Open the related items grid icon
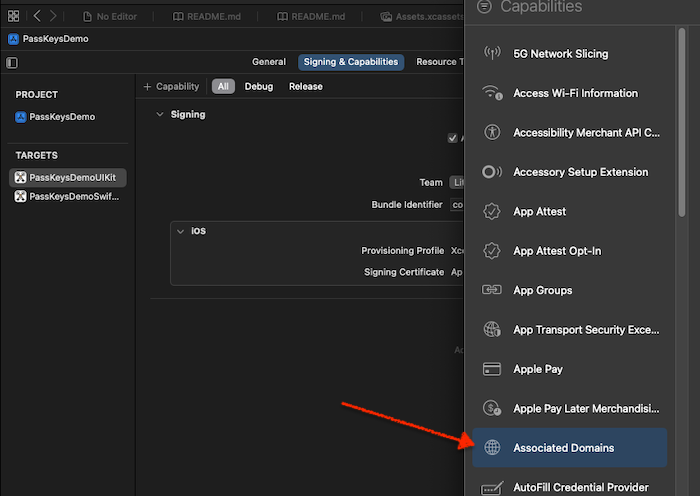 pyautogui.click(x=14, y=17)
